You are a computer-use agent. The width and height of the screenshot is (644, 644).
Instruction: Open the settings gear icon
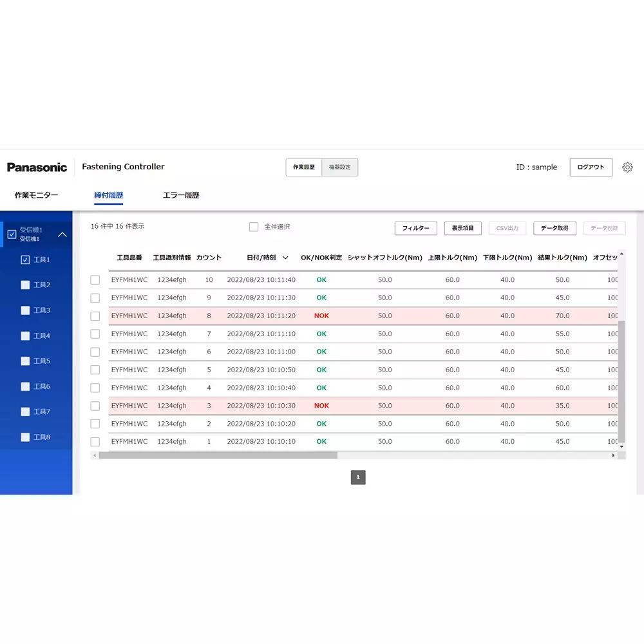627,167
